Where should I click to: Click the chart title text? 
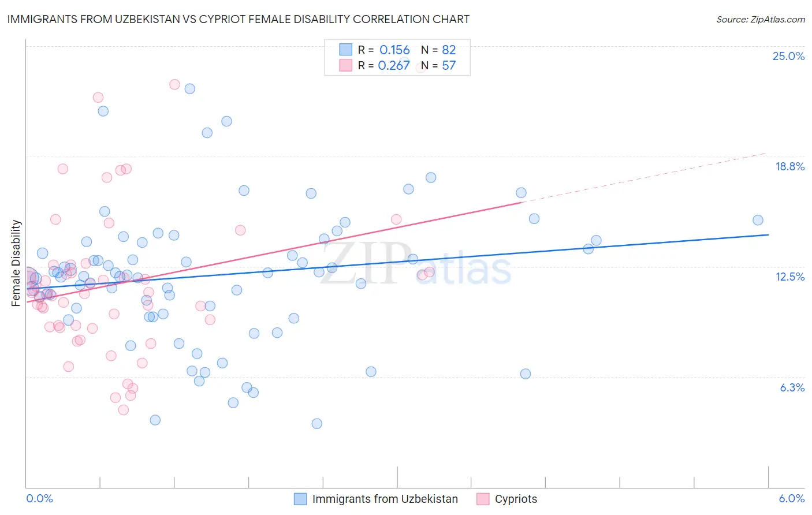[x=238, y=19]
